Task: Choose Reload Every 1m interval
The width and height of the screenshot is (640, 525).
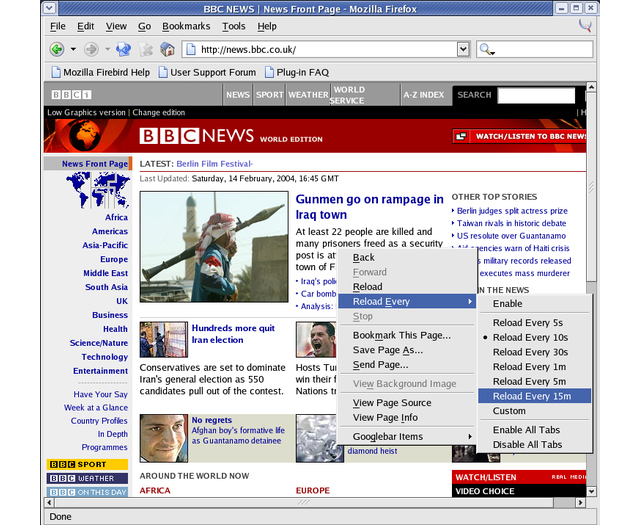Action: (528, 367)
